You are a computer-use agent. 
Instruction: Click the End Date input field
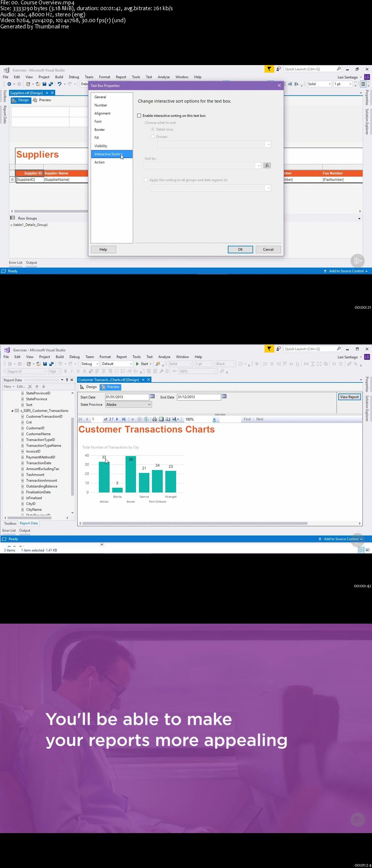click(x=199, y=397)
